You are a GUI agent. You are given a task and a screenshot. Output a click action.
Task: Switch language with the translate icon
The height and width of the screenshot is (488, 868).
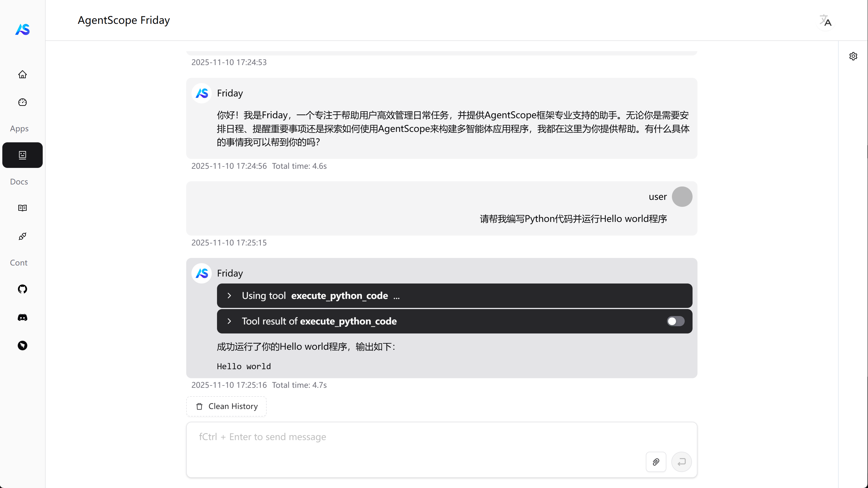[825, 21]
